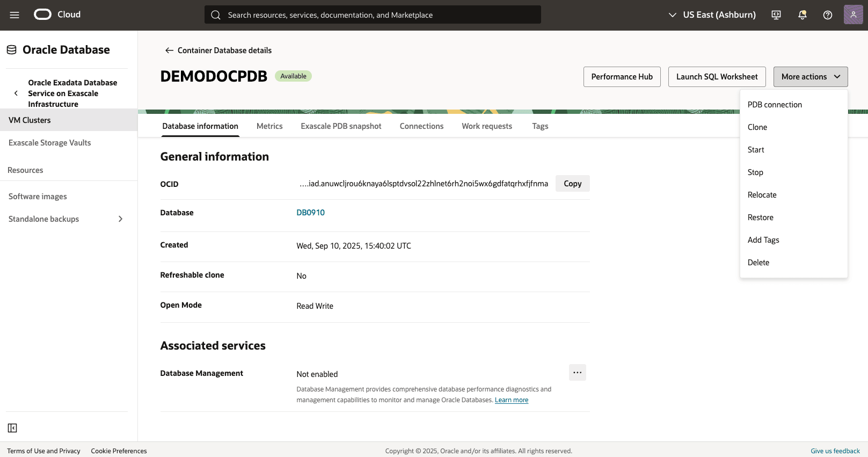Click Oracle Exadata Database Service on Exascale Infrastructure
Screen dimensions: 868x457
click(72, 93)
